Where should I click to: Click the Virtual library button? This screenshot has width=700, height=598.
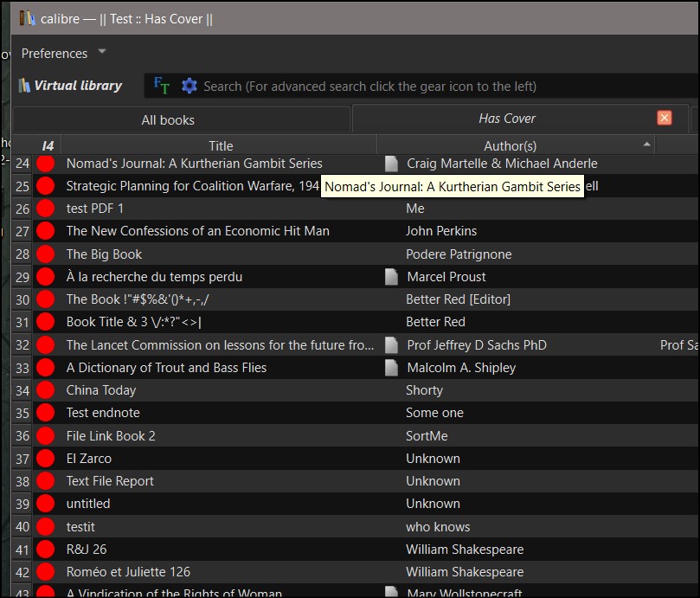click(70, 86)
